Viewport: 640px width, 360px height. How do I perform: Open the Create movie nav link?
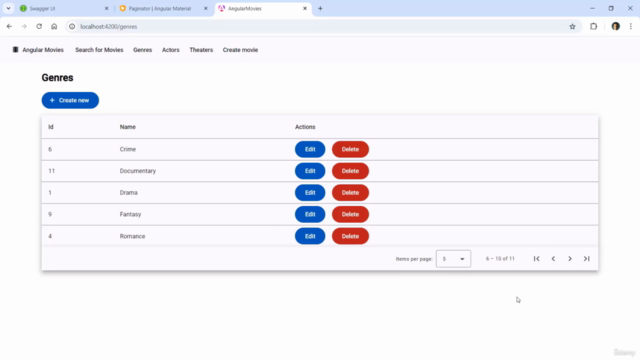pyautogui.click(x=240, y=50)
